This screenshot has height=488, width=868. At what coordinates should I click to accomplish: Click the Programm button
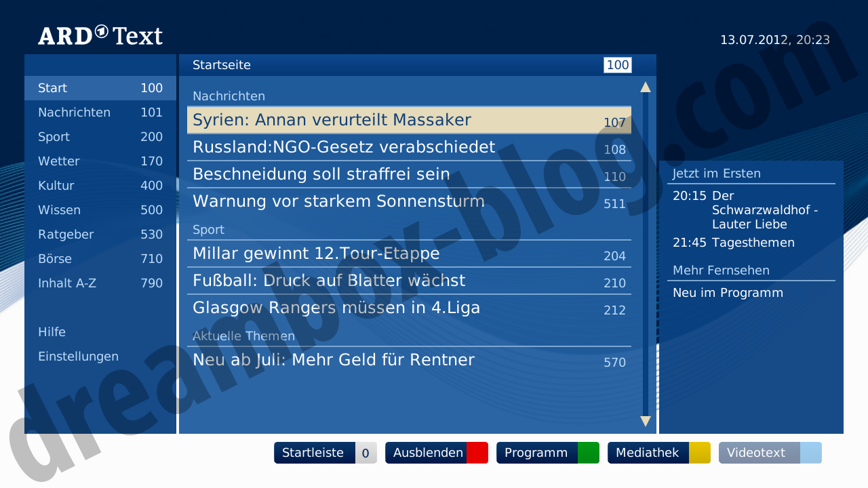(548, 453)
